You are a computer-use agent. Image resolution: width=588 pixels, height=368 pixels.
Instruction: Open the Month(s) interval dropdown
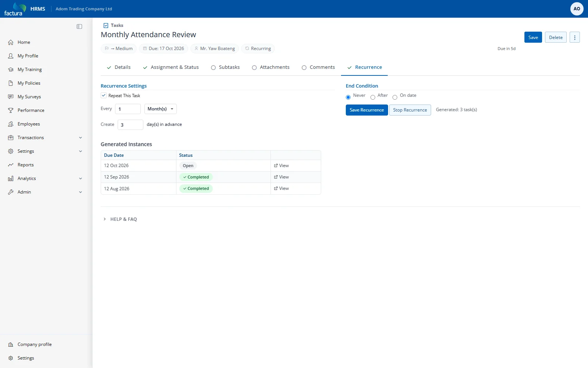pyautogui.click(x=161, y=109)
